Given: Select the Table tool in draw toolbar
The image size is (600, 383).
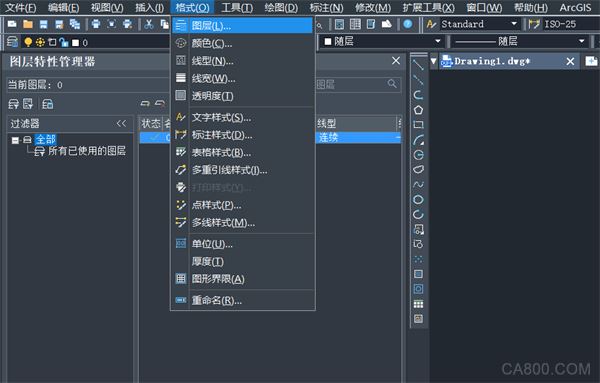Looking at the screenshot, I should click(418, 304).
